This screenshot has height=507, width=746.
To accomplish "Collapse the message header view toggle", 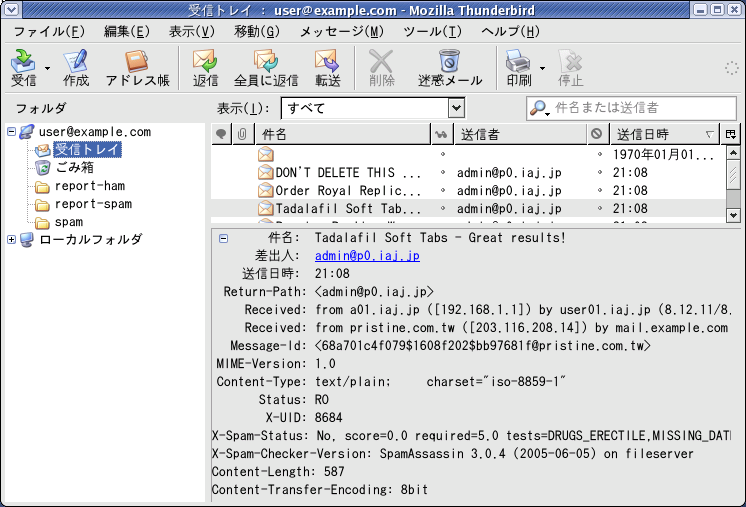I will coord(223,238).
